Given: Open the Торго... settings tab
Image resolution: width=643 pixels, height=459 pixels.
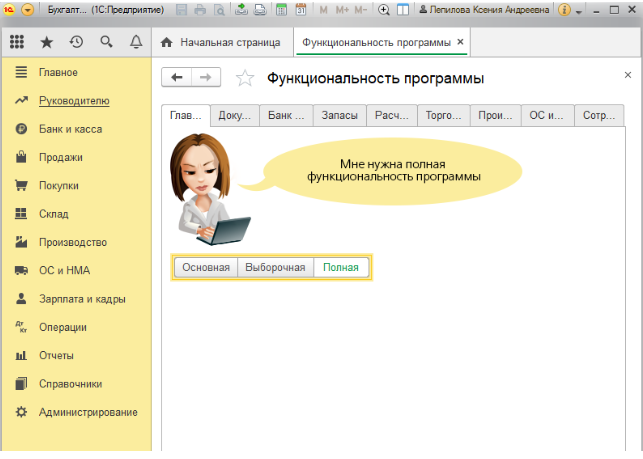Looking at the screenshot, I should pyautogui.click(x=444, y=116).
